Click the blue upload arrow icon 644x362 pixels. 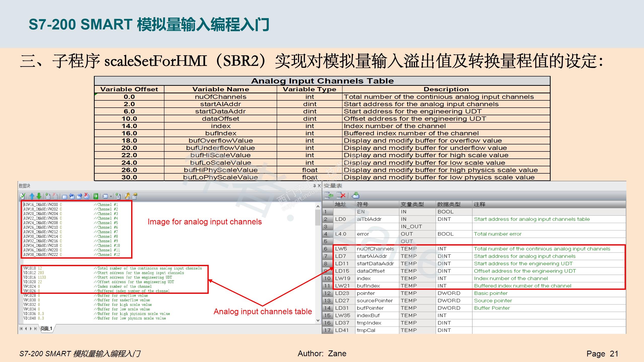pos(32,196)
